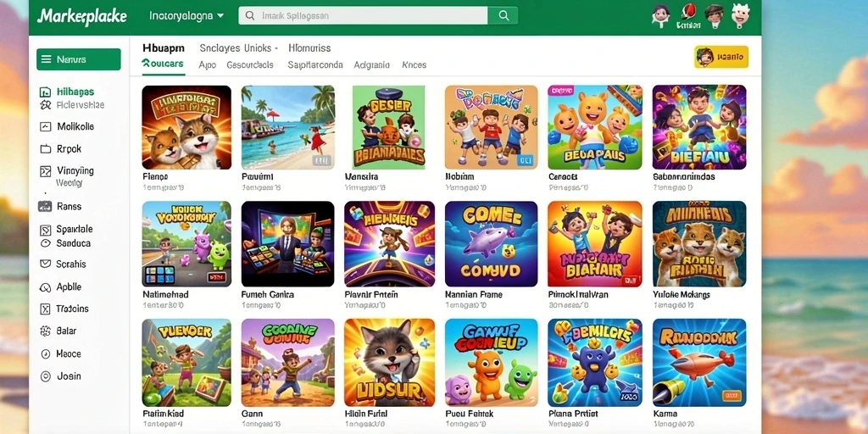The image size is (868, 434).
Task: Switch to the Knces tab
Action: point(414,64)
